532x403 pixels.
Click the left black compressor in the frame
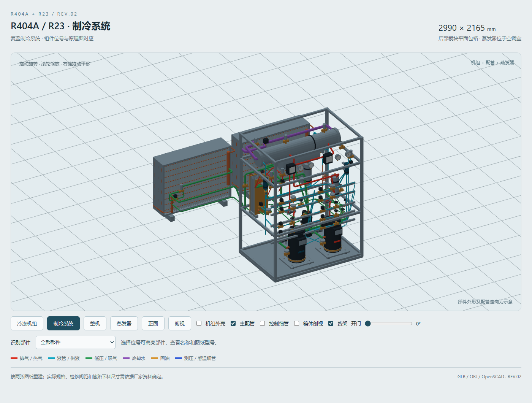click(x=296, y=245)
